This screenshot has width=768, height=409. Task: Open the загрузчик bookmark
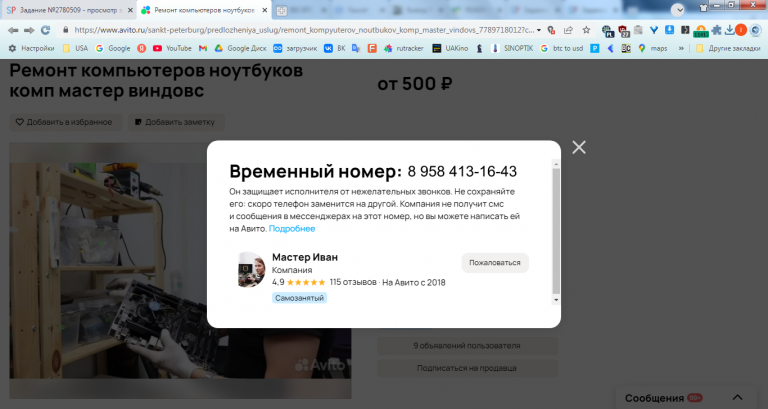(x=295, y=48)
